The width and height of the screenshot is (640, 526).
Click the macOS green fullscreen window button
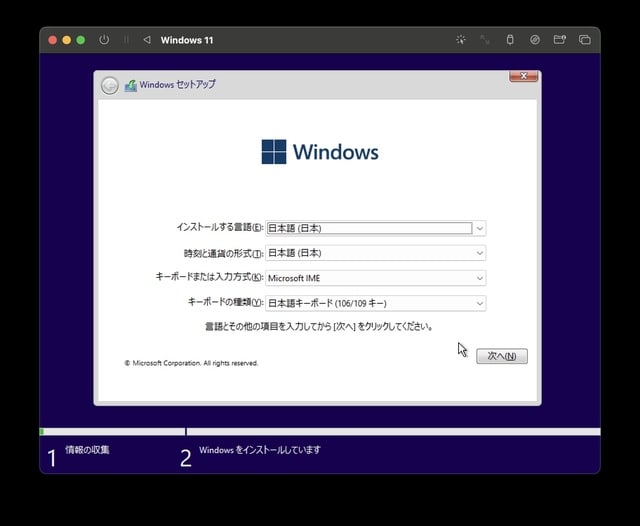click(x=81, y=40)
